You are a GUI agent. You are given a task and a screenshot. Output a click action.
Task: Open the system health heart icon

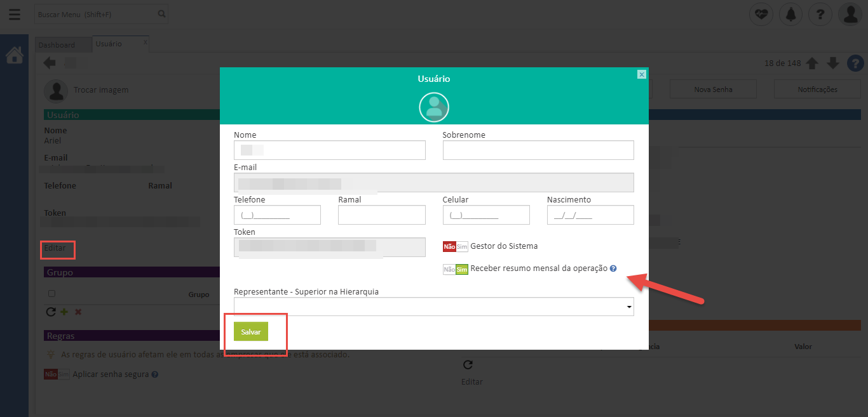point(761,14)
